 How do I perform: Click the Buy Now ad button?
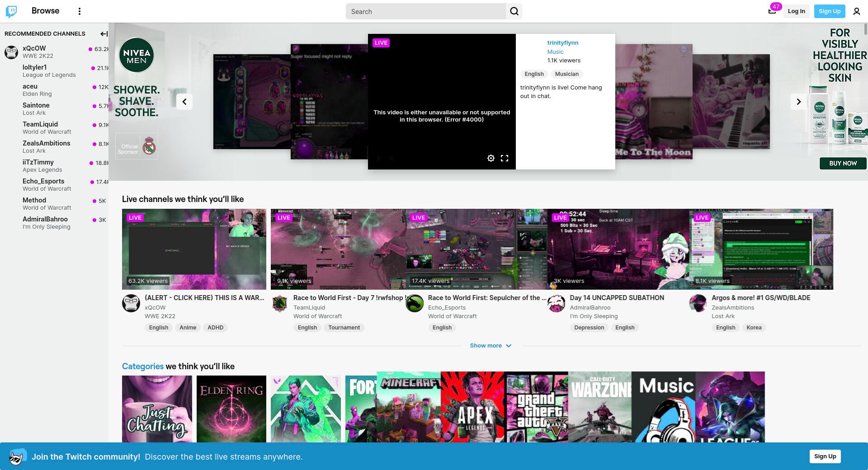click(843, 164)
